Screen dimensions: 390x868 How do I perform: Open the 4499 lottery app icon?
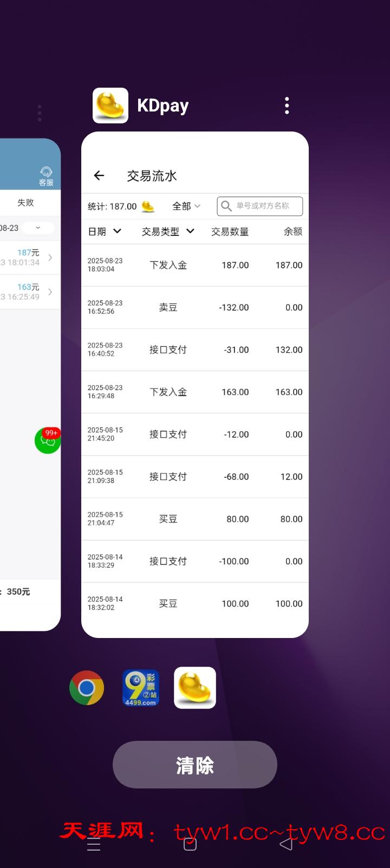(x=141, y=688)
